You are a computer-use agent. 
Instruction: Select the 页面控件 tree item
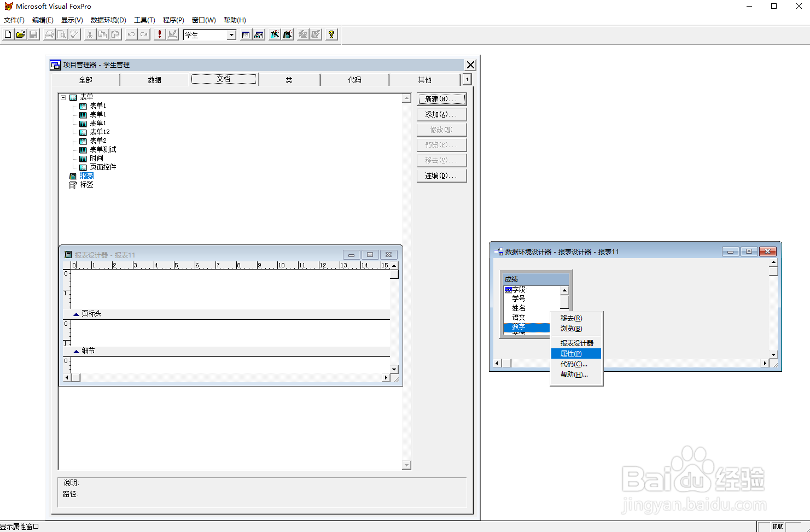click(x=103, y=167)
